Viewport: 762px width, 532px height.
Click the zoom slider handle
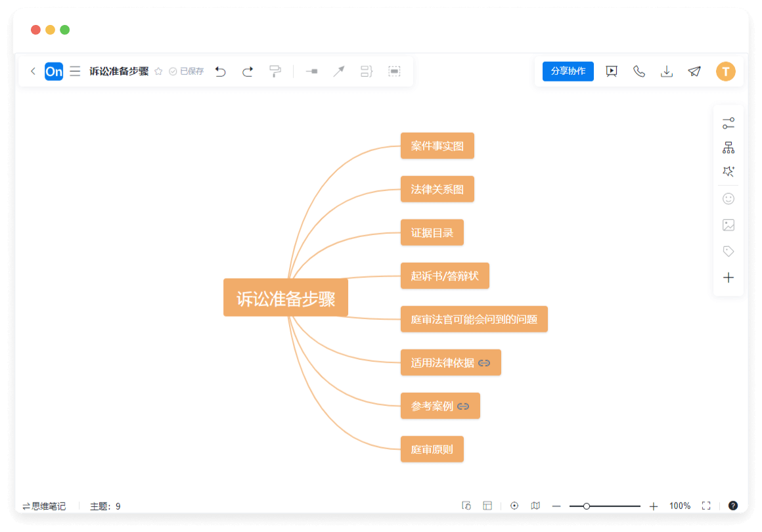[587, 506]
